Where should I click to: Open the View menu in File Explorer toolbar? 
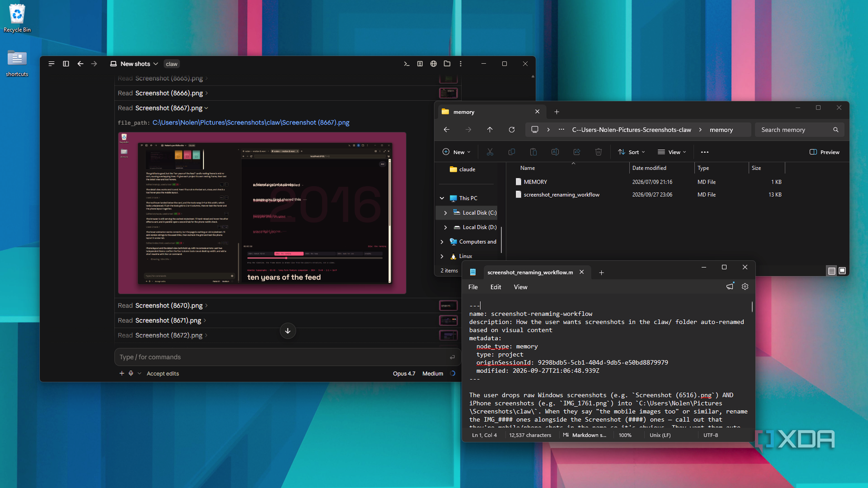pos(672,152)
